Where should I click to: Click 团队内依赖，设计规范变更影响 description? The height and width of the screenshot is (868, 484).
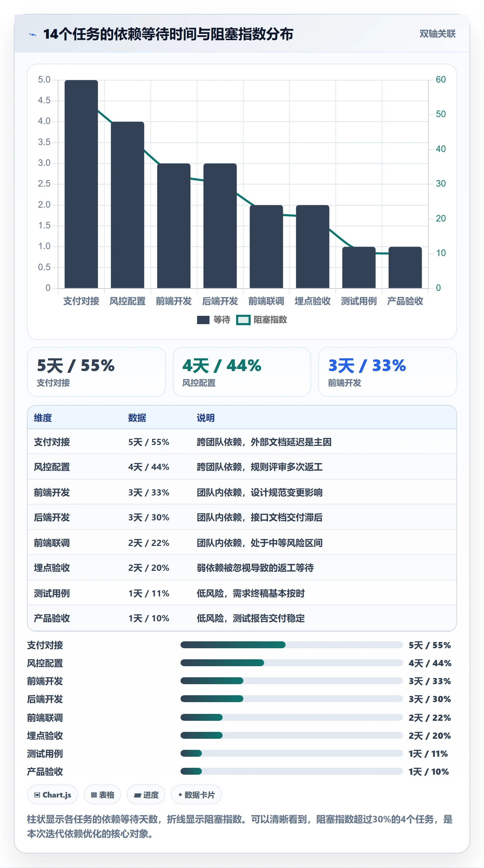click(x=260, y=492)
